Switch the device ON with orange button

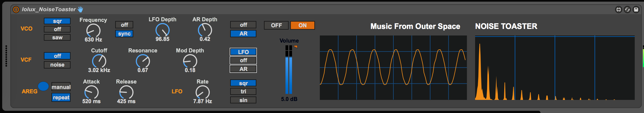coord(302,25)
